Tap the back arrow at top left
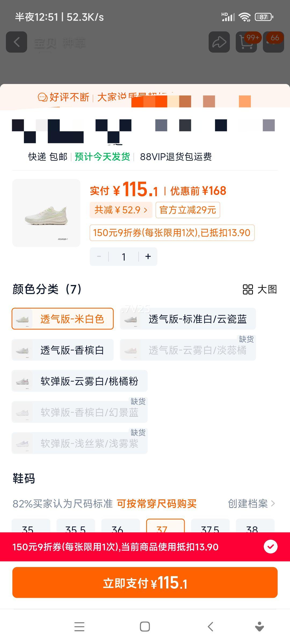This screenshot has height=644, width=290. click(16, 42)
